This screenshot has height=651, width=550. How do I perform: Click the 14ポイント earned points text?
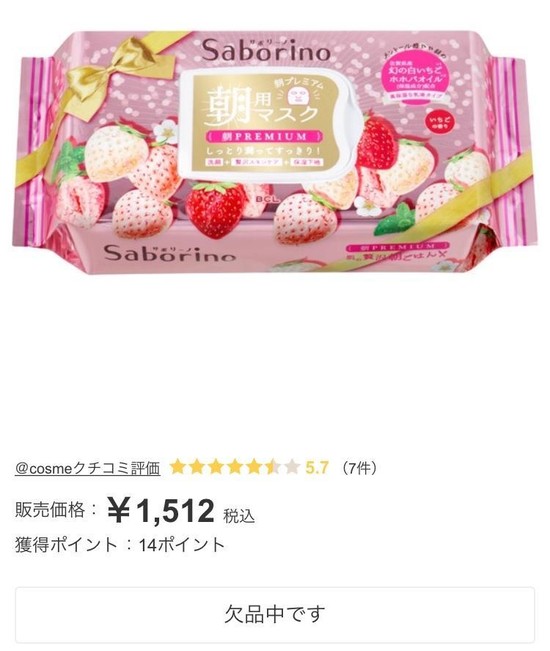[182, 545]
